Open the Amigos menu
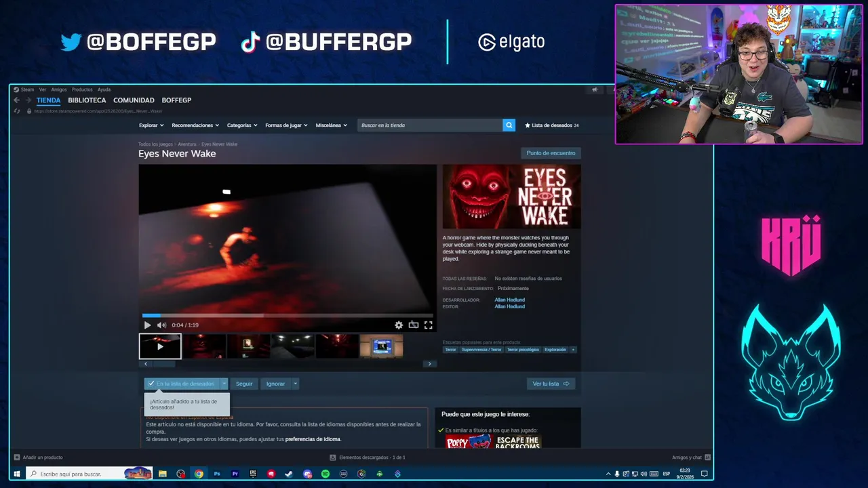 pyautogui.click(x=59, y=89)
